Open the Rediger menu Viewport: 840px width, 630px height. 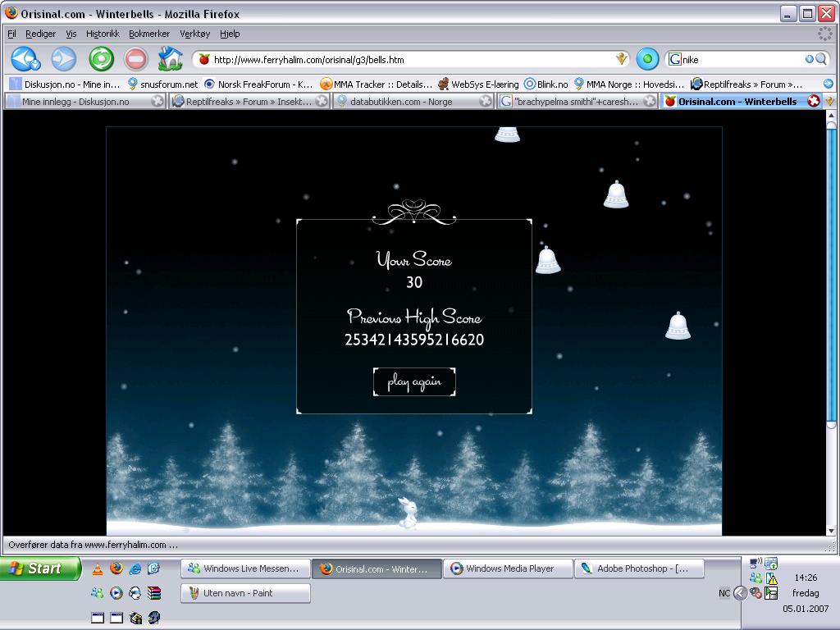pos(41,34)
